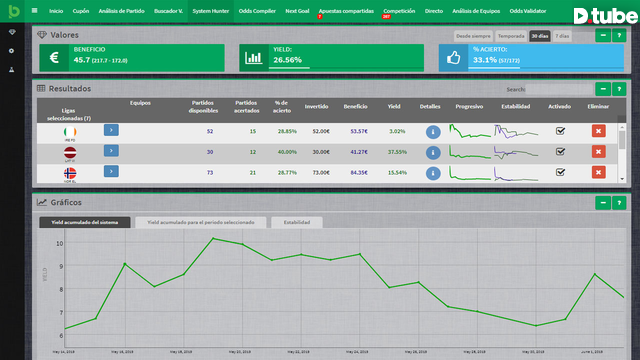
Task: Select the Temporada period filter
Action: [x=511, y=36]
